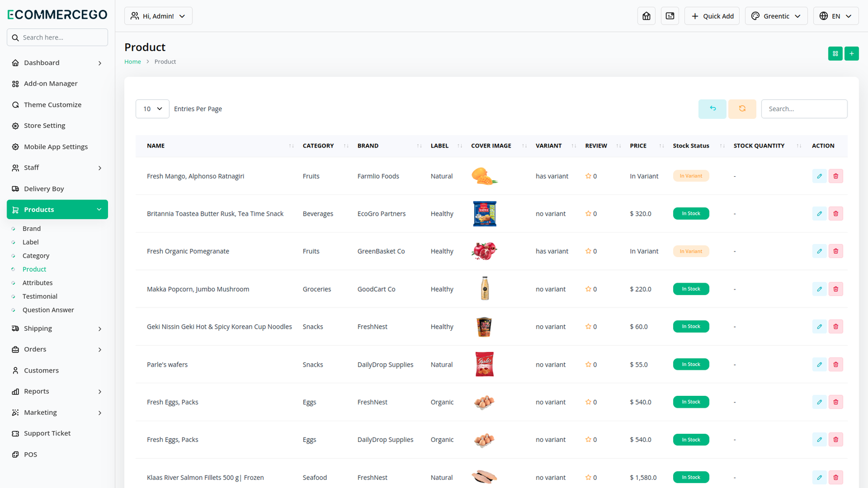This screenshot has height=488, width=868.
Task: Open Brand in the Products submenu
Action: coord(31,229)
